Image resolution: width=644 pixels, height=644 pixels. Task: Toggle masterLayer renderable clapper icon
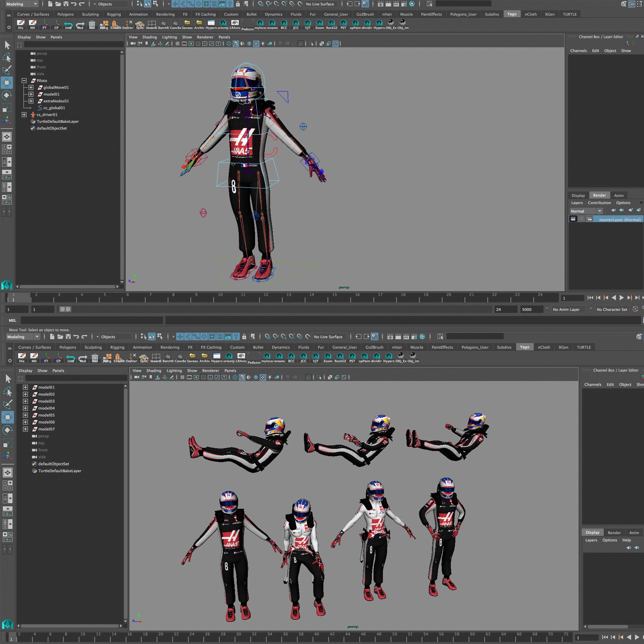coord(573,219)
